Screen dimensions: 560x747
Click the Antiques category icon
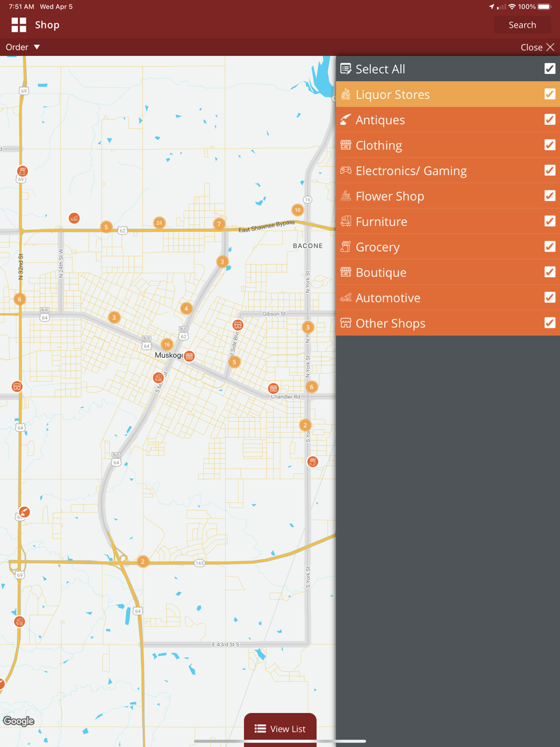pyautogui.click(x=346, y=119)
